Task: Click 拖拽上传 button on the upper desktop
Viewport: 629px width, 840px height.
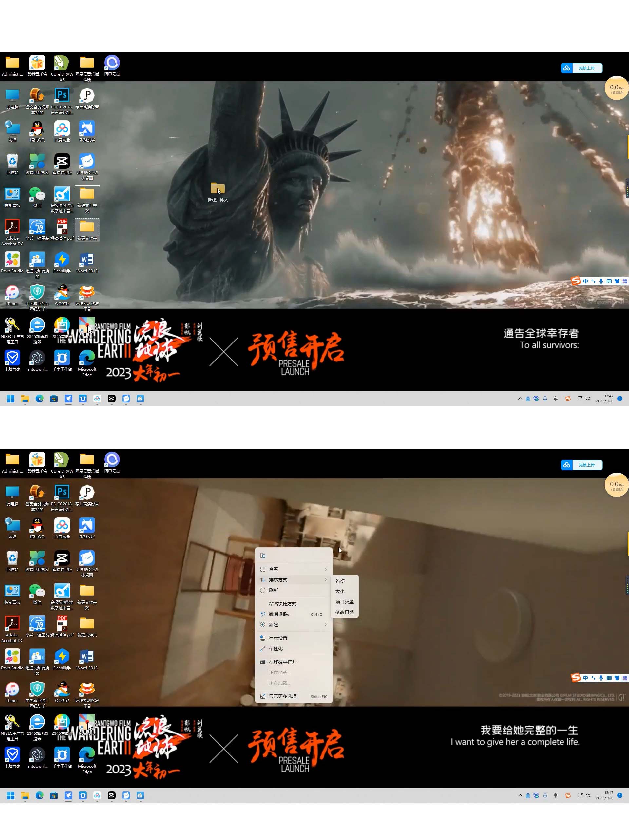Action: click(581, 68)
